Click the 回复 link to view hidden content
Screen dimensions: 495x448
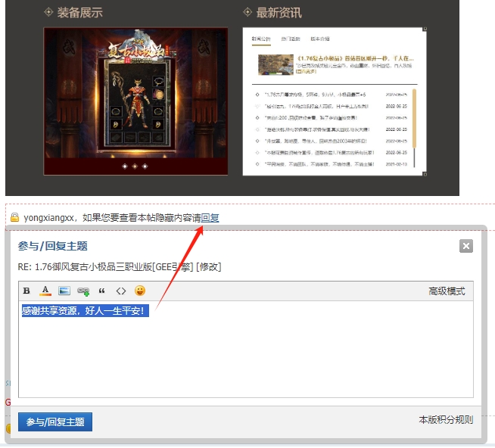[x=210, y=218]
